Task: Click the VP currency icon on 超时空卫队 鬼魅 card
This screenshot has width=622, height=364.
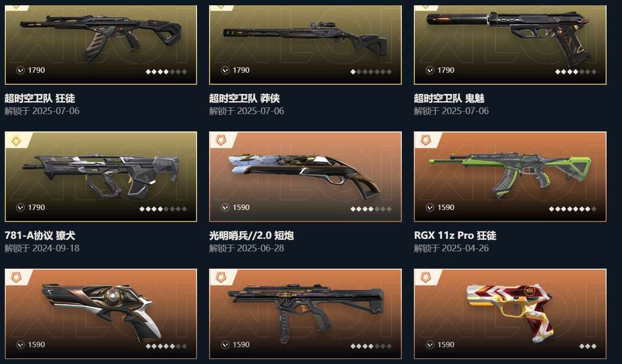Action: (430, 70)
